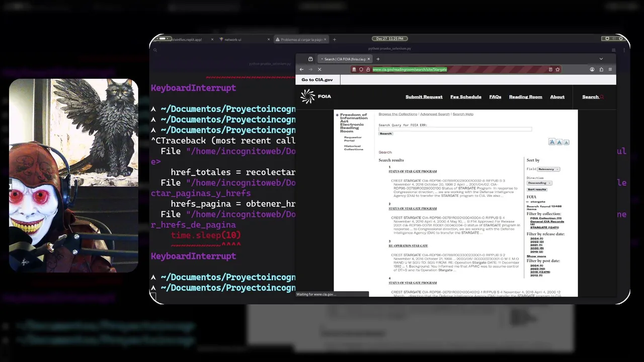Click the Dec 27 11:25 PM clock
This screenshot has height=362, width=644.
(x=390, y=39)
